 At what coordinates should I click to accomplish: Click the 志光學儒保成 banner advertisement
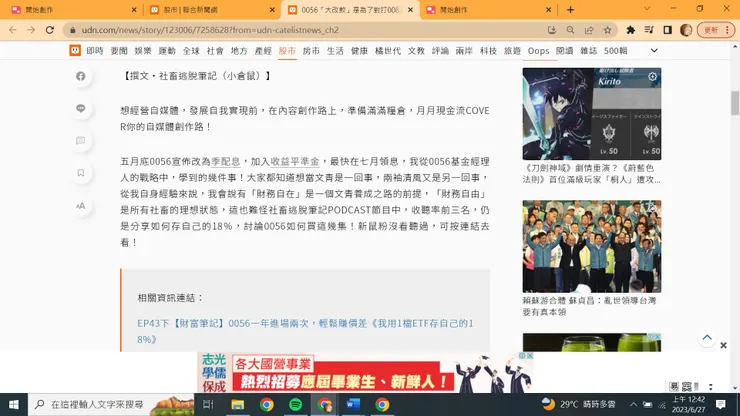(x=365, y=373)
